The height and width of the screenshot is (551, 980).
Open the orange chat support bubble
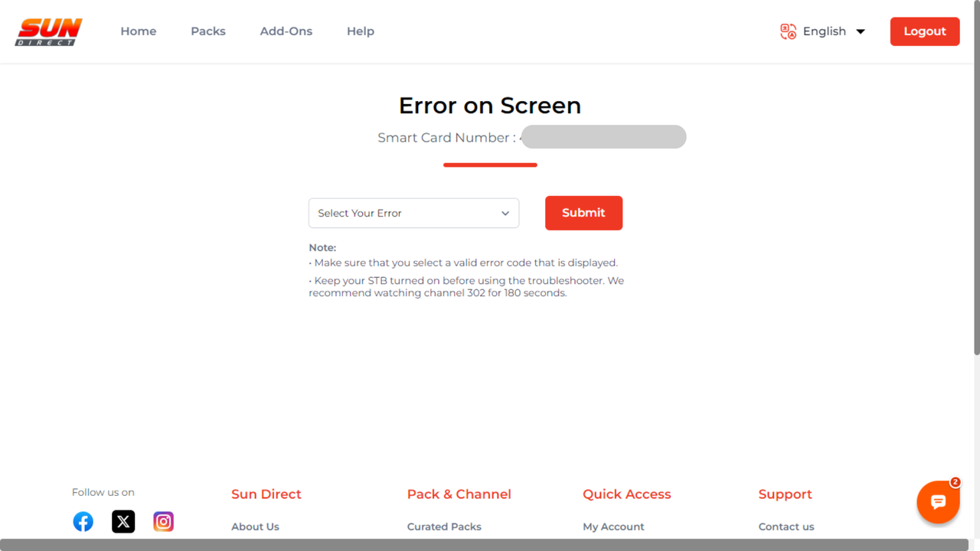[938, 502]
